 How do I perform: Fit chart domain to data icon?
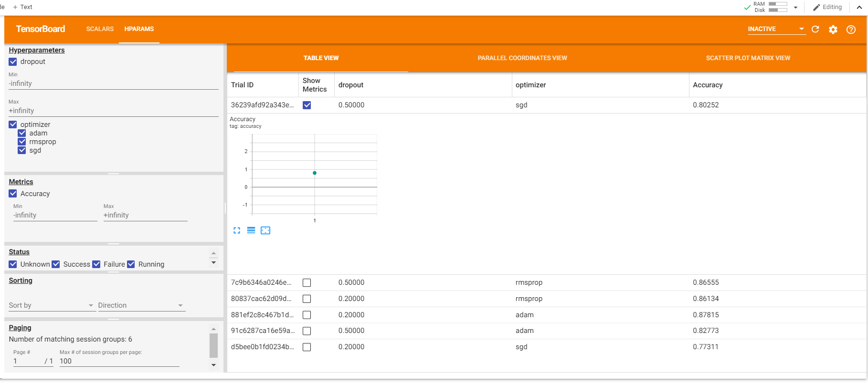click(265, 230)
